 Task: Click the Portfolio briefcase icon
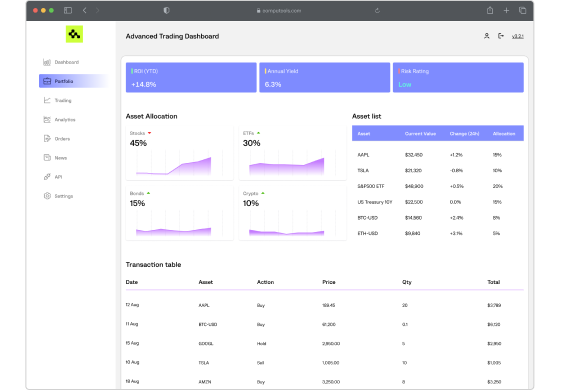47,81
